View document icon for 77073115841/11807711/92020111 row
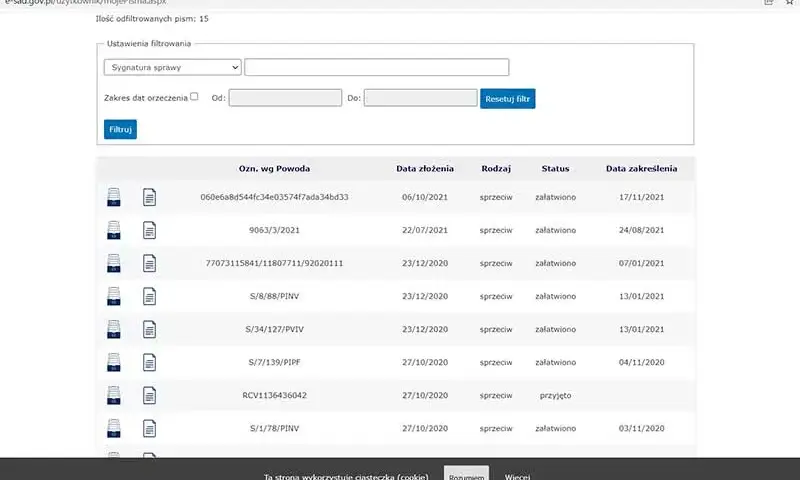Screen dimensions: 800x480 tap(149, 263)
